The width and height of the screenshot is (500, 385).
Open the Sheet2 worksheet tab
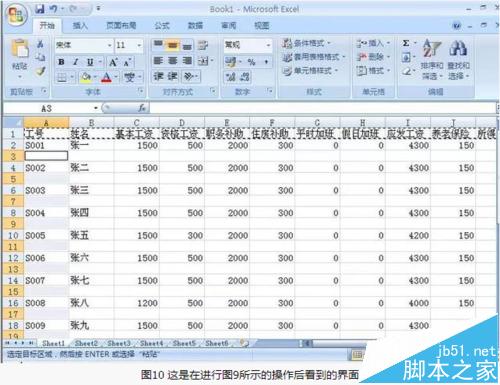86,343
